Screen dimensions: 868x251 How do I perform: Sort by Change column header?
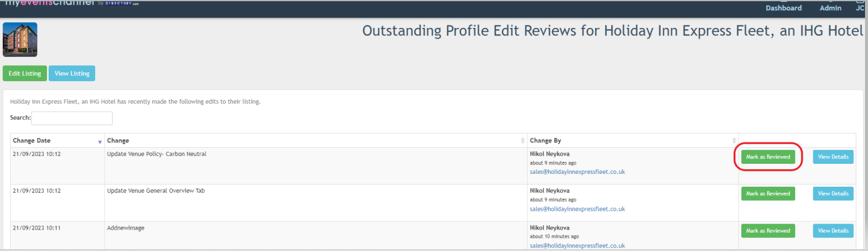coord(315,141)
